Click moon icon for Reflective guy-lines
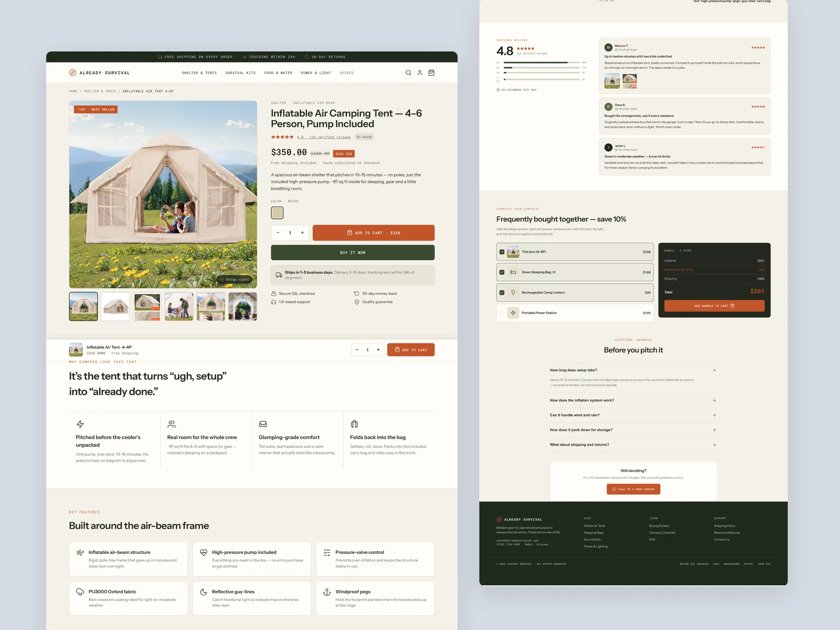Image resolution: width=840 pixels, height=630 pixels. pyautogui.click(x=203, y=592)
